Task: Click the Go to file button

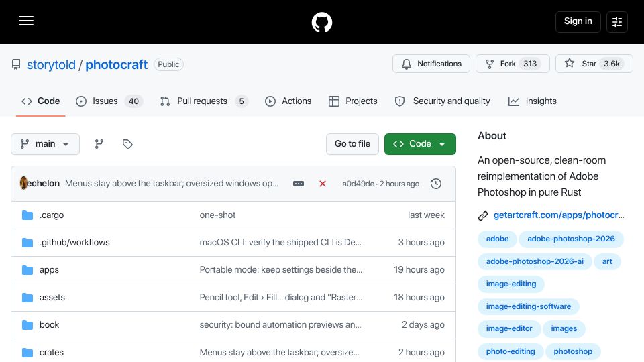Action: [x=352, y=144]
